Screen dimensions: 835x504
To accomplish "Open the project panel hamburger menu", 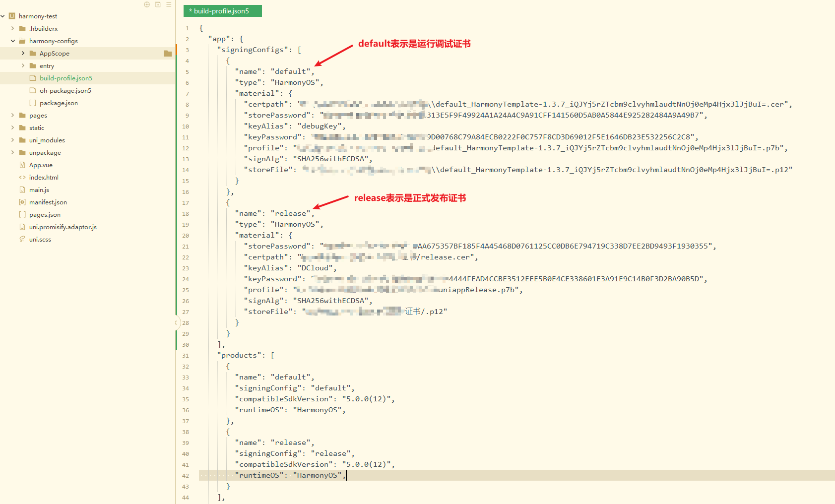I will [169, 4].
